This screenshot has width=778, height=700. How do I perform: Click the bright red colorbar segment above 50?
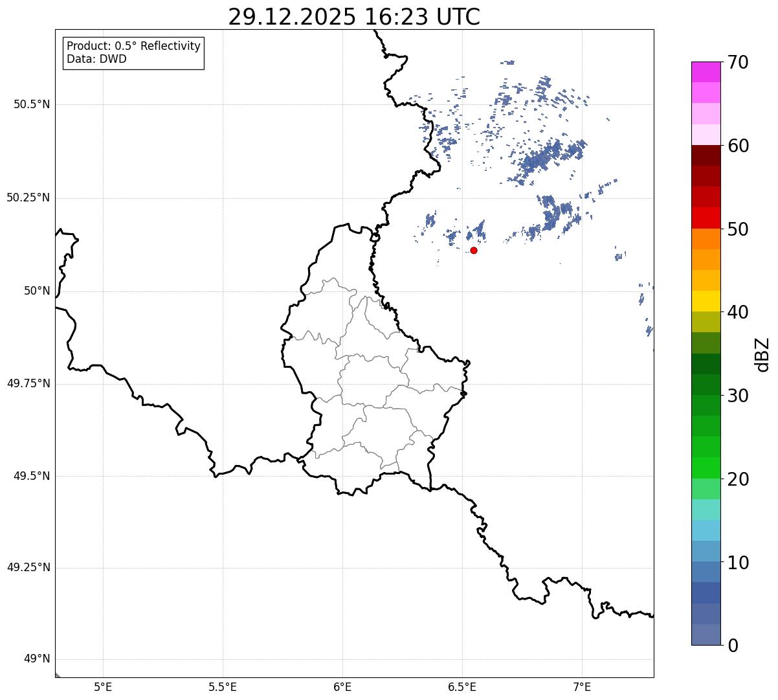coord(706,218)
